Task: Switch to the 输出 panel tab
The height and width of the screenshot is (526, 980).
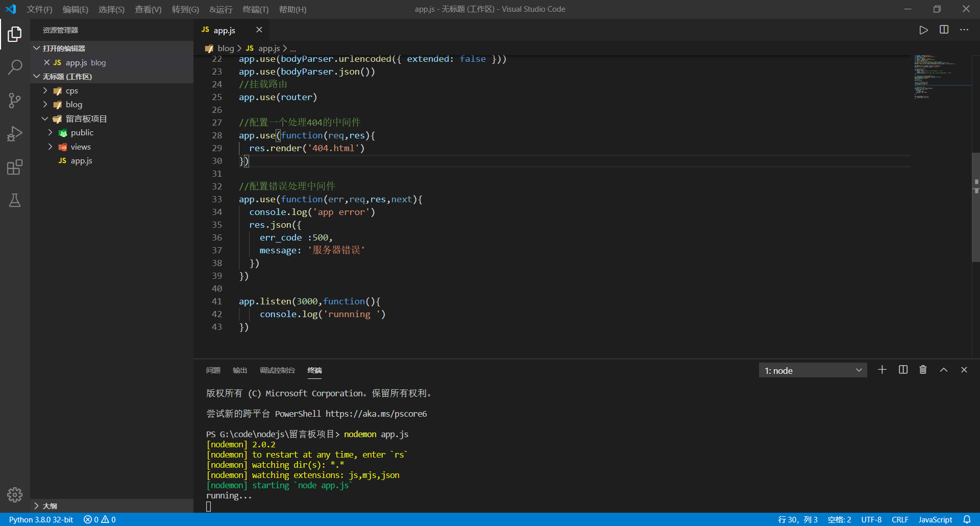Action: tap(239, 370)
